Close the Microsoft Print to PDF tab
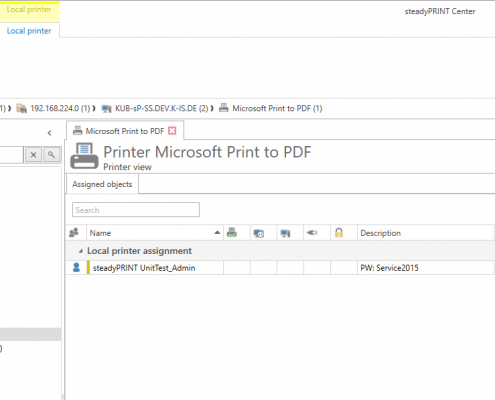Viewport: 495px width, 400px height. [x=172, y=131]
